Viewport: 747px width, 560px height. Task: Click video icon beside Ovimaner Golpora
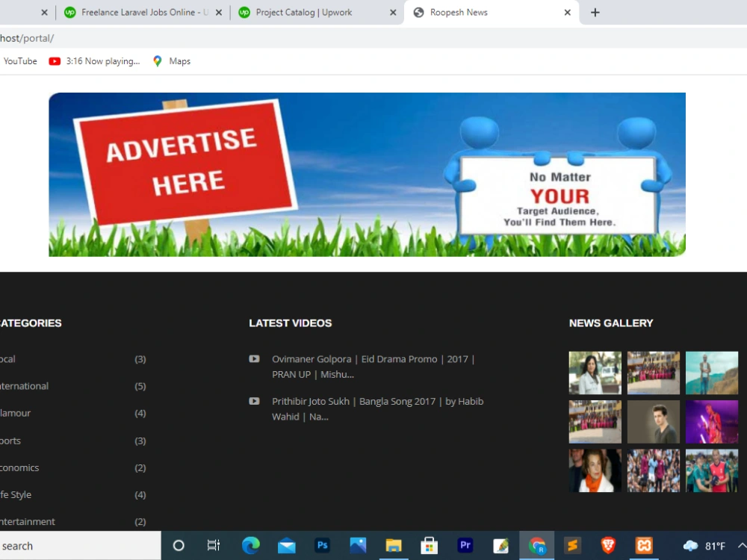pos(255,359)
